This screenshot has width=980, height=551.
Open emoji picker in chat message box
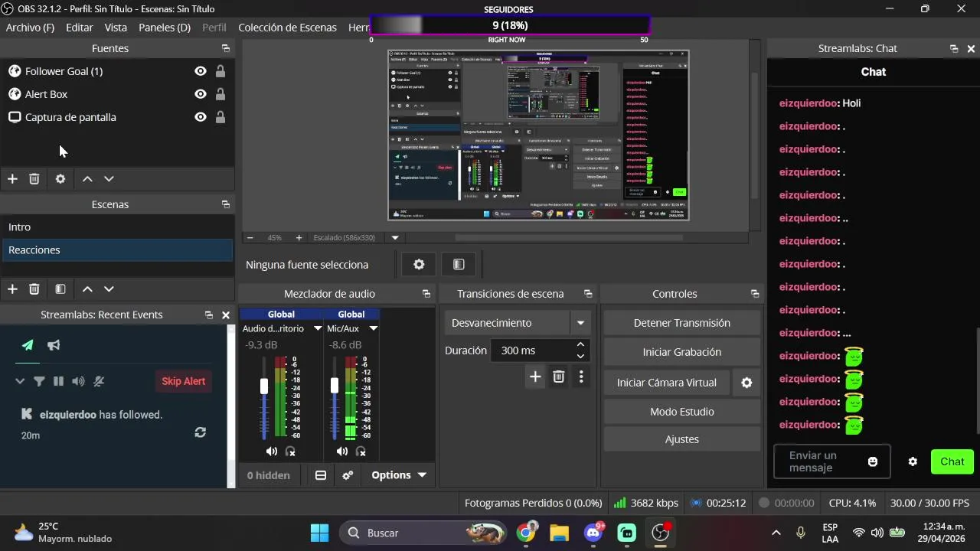(873, 461)
